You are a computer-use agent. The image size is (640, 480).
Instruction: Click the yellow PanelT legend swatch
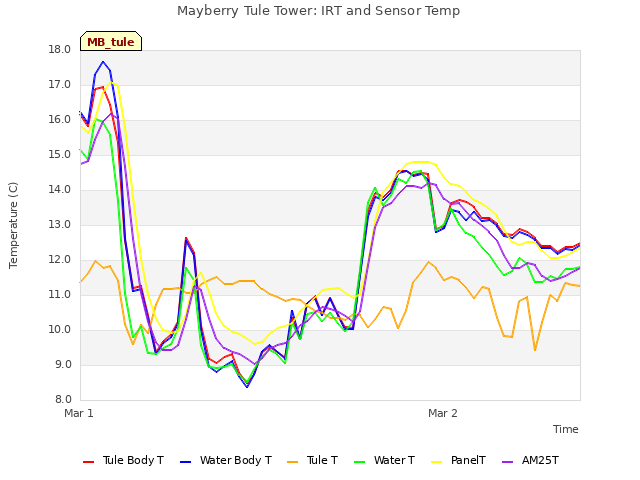(x=437, y=462)
